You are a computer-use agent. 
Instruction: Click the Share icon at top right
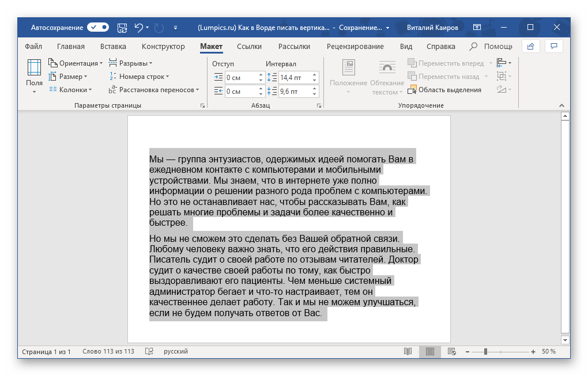(x=530, y=47)
